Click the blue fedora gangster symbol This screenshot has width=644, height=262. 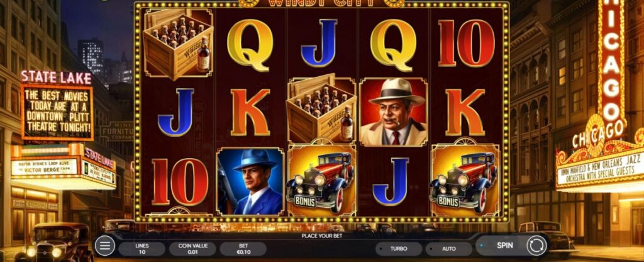[250, 181]
